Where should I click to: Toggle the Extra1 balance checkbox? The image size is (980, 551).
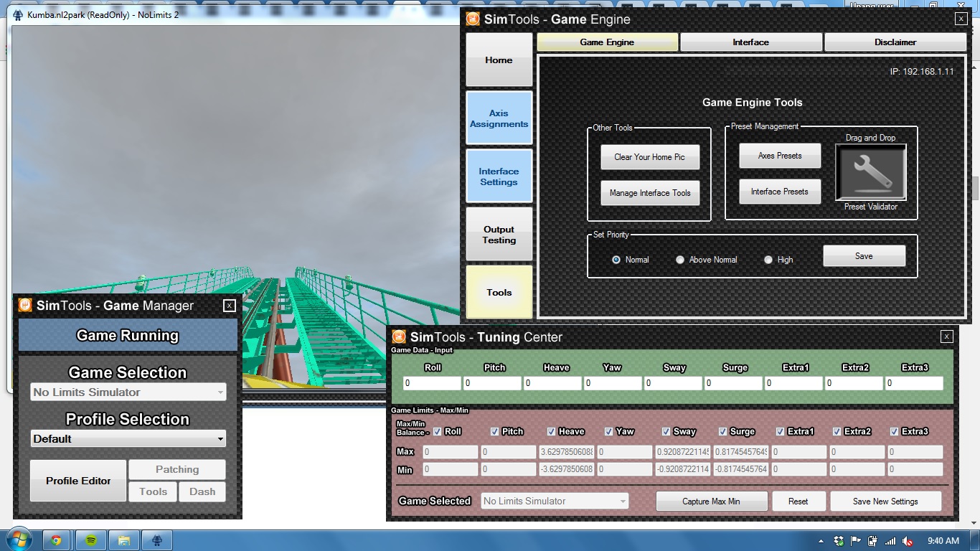[x=780, y=431]
